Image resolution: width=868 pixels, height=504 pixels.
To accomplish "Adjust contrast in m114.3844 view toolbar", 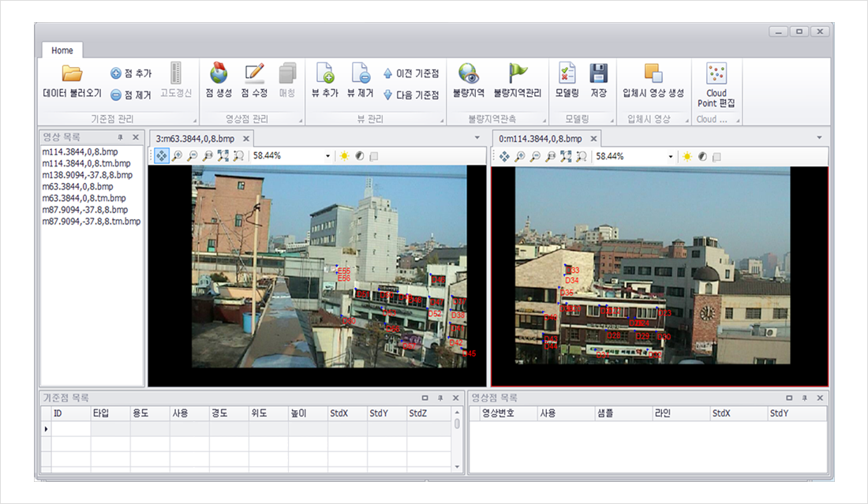I will [702, 157].
